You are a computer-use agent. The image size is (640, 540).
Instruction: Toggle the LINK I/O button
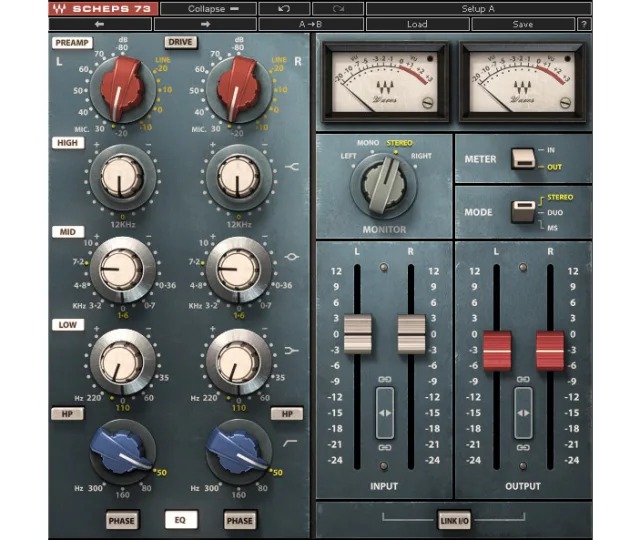[454, 521]
